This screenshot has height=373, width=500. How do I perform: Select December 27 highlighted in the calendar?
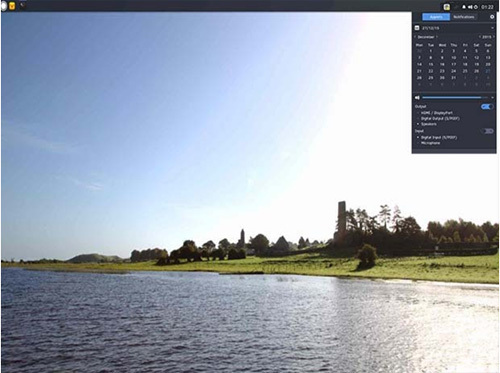[488, 71]
